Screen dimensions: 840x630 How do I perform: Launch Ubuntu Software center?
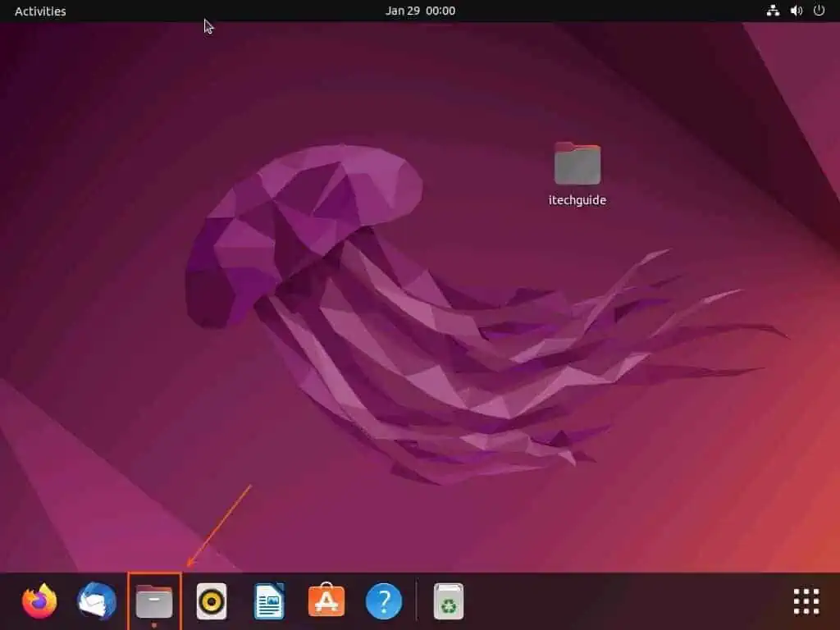[326, 601]
